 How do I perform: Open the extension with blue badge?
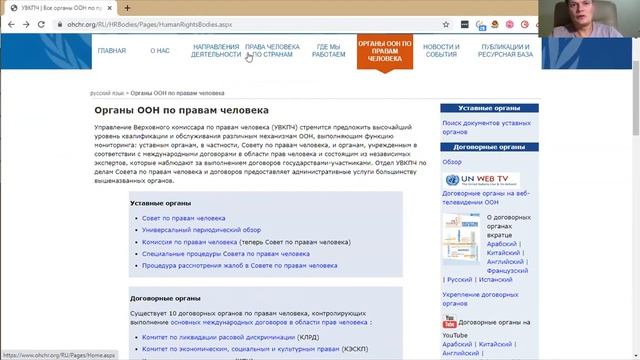(480, 25)
